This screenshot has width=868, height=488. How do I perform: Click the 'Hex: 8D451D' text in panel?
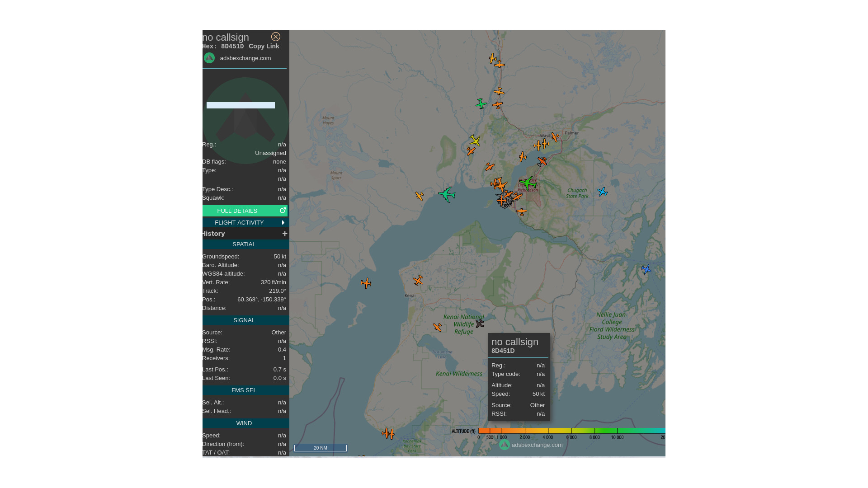click(x=223, y=46)
